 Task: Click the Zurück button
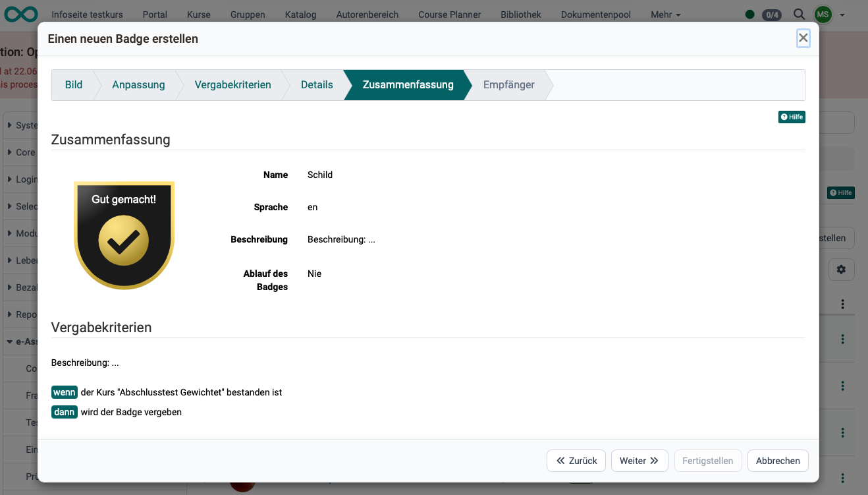click(x=576, y=461)
